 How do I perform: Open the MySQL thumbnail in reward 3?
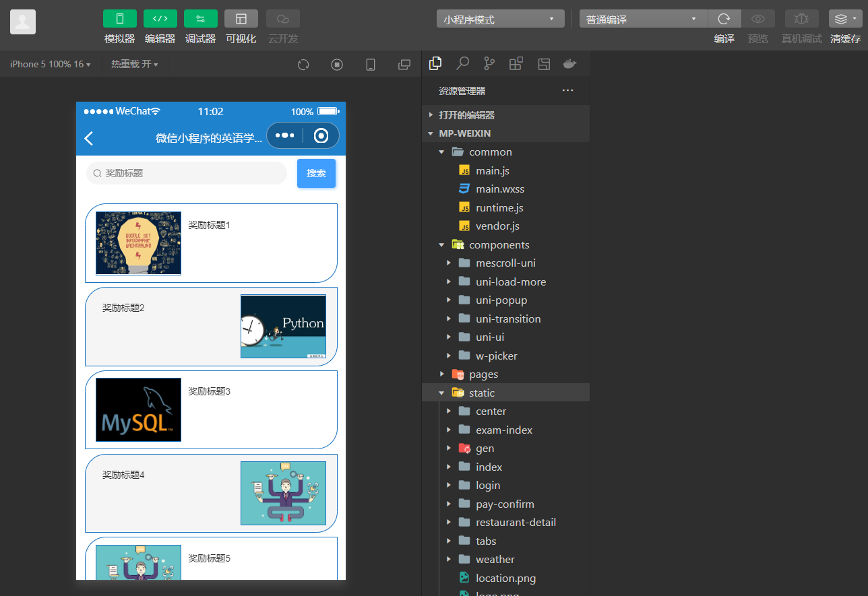click(138, 409)
